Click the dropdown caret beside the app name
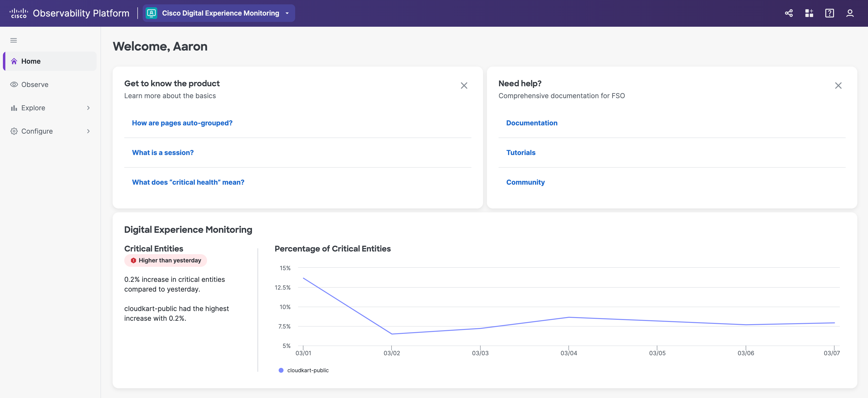The image size is (868, 398). click(287, 13)
